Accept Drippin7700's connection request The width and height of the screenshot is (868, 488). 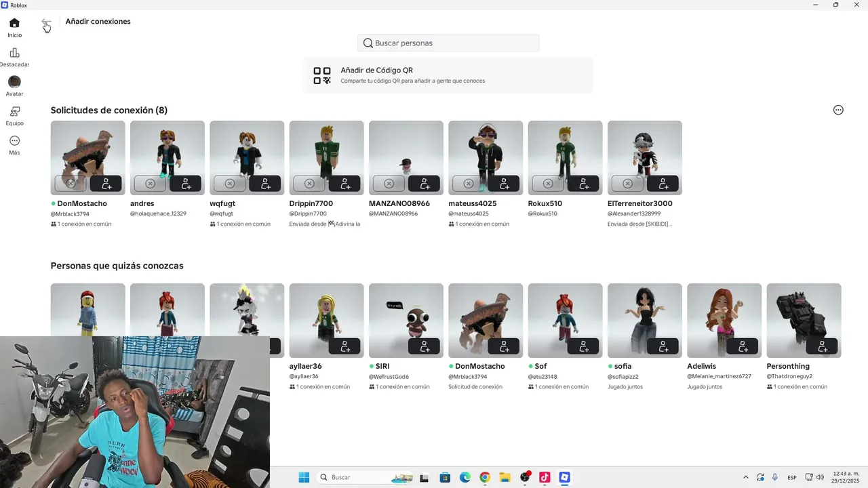[344, 184]
